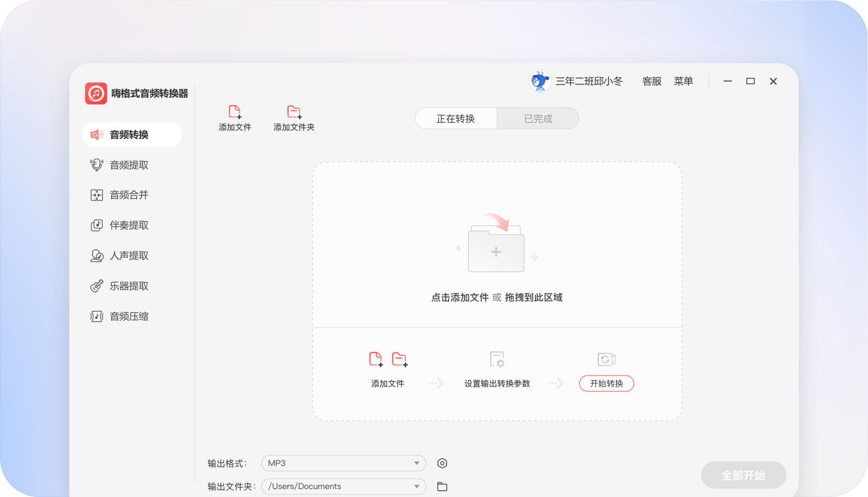
Task: Open the 菜单 menu
Action: tap(683, 81)
